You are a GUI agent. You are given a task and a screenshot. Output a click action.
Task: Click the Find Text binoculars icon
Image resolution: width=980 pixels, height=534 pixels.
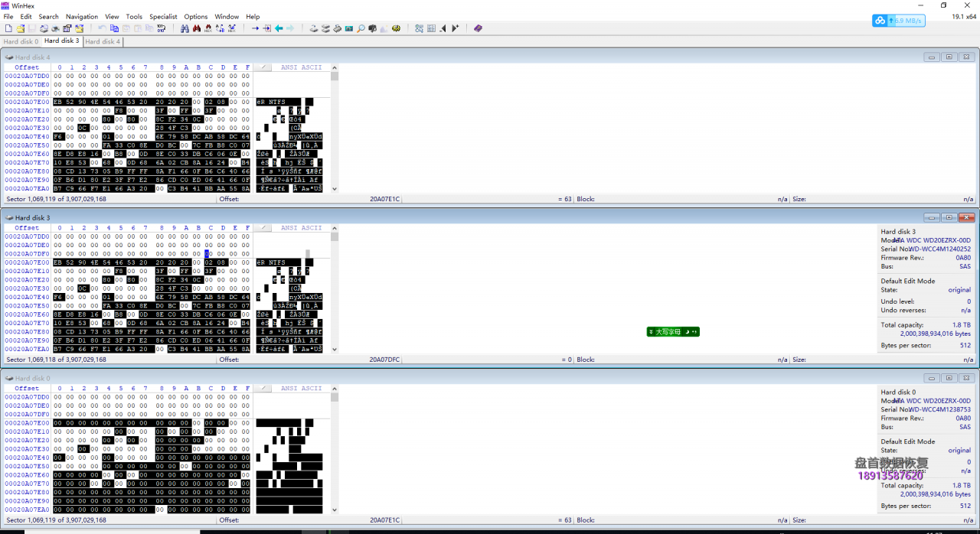(x=185, y=28)
